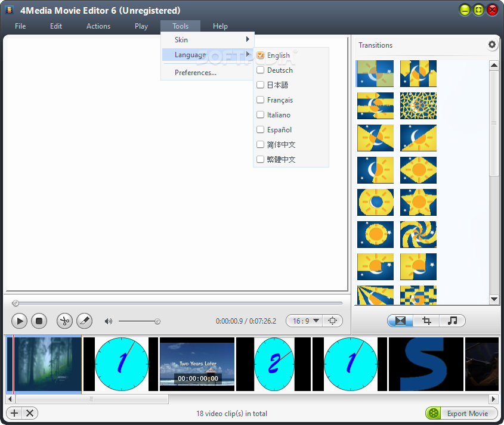
Task: Select the diagonal wipe transition
Action: 418,138
